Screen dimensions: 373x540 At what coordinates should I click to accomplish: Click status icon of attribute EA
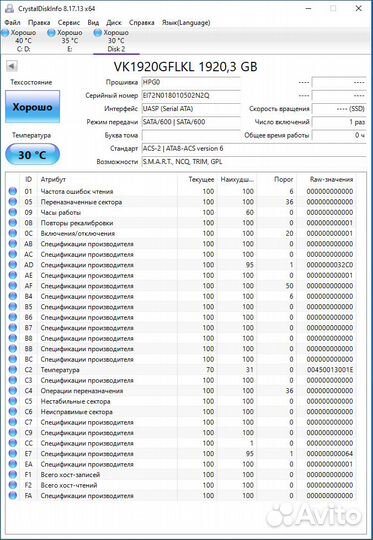click(x=13, y=464)
